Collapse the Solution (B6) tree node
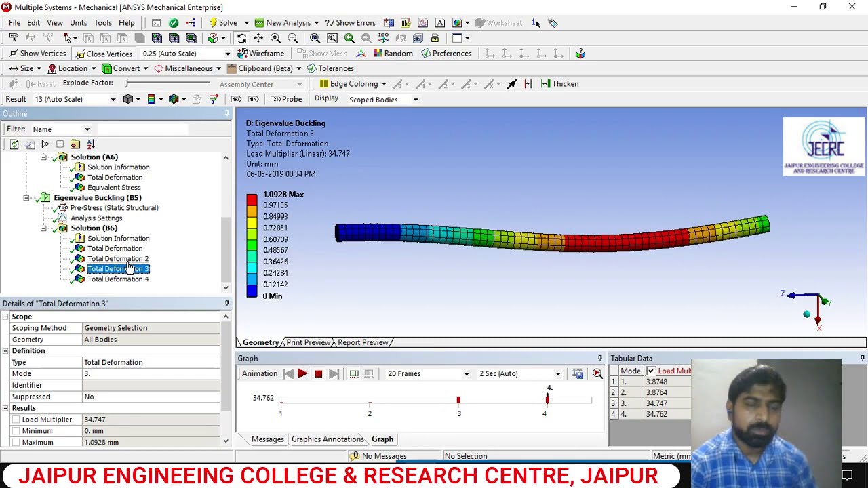868x488 pixels. 43,228
